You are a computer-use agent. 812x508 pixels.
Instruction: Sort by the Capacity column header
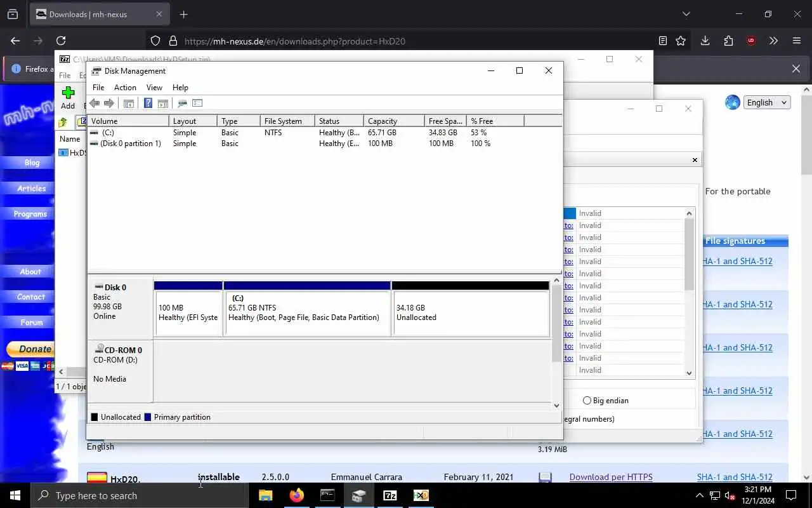click(x=393, y=121)
